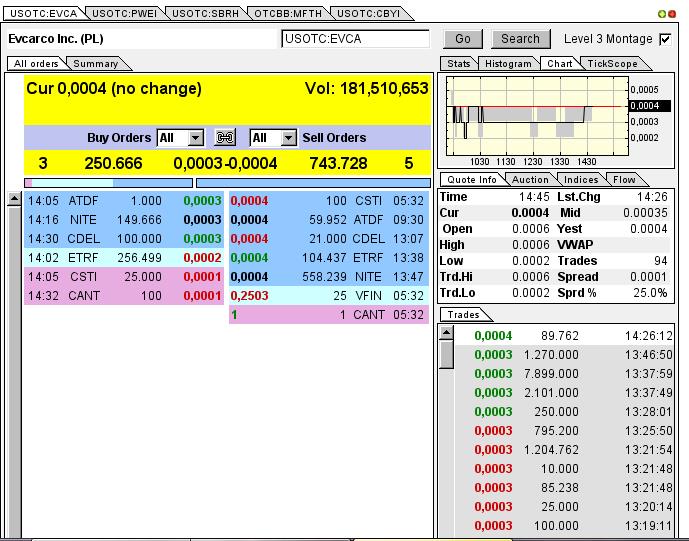This screenshot has height=541, width=689.
Task: Click the Go button
Action: pyautogui.click(x=463, y=39)
